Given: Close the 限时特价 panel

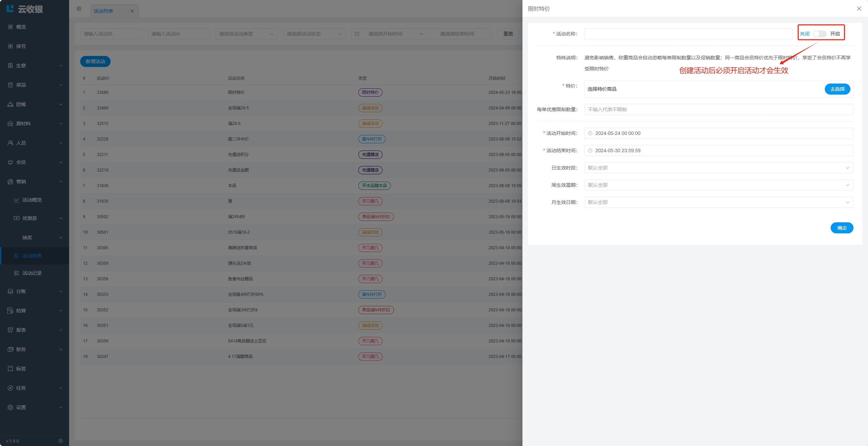Looking at the screenshot, I should tap(859, 9).
